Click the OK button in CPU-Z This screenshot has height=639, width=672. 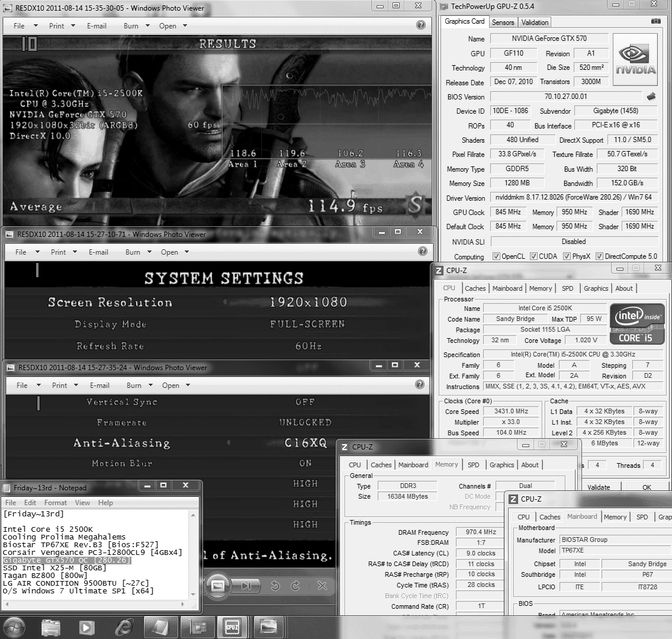[x=647, y=487]
